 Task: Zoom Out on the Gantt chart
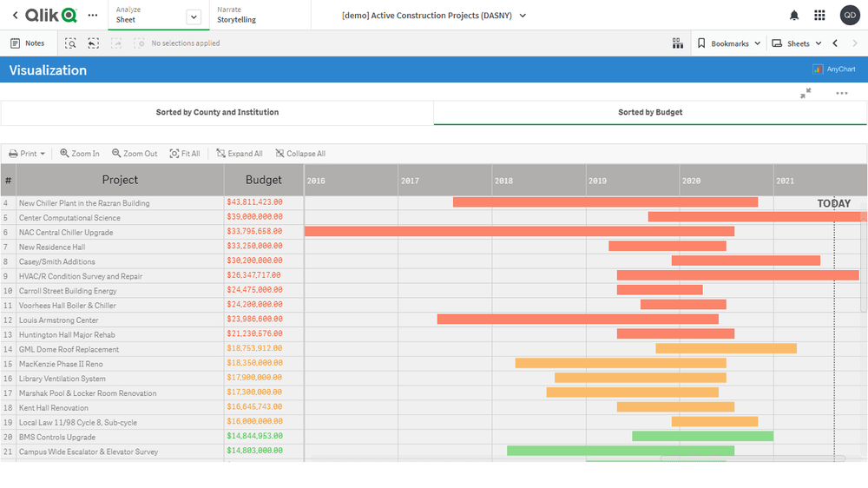[x=134, y=154]
